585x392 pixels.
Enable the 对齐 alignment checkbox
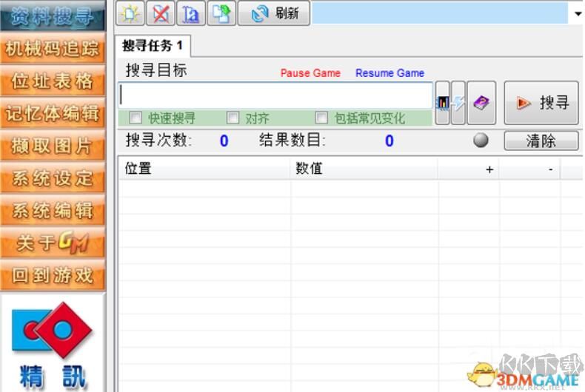[233, 118]
